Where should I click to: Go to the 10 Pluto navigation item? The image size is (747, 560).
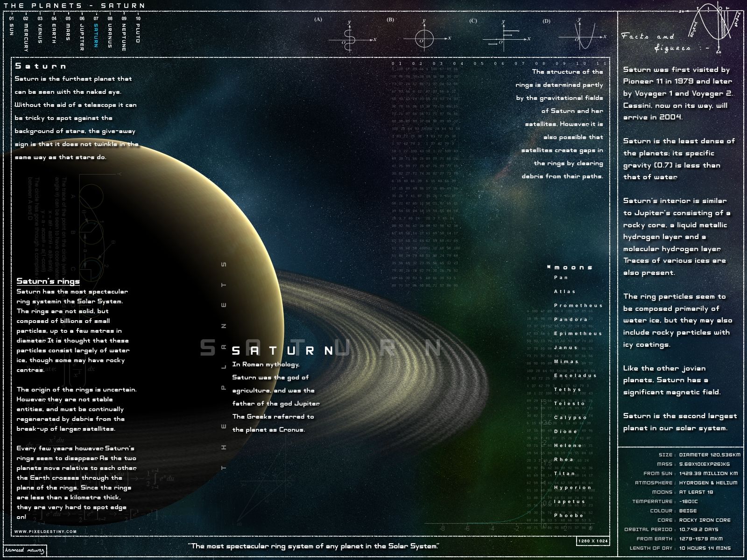click(x=138, y=30)
